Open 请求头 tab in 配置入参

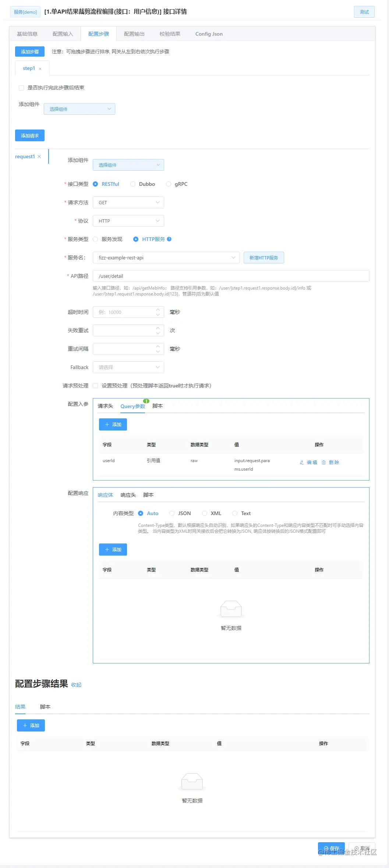click(105, 406)
